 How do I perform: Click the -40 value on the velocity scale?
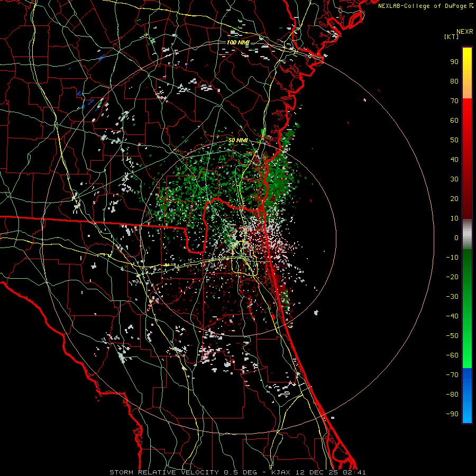pyautogui.click(x=452, y=316)
